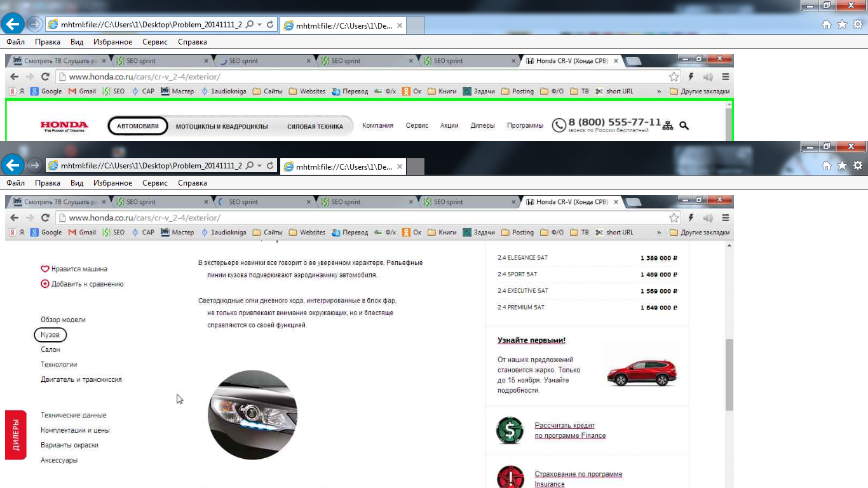Click the search magnifier in topmost IE address bar

pyautogui.click(x=249, y=24)
